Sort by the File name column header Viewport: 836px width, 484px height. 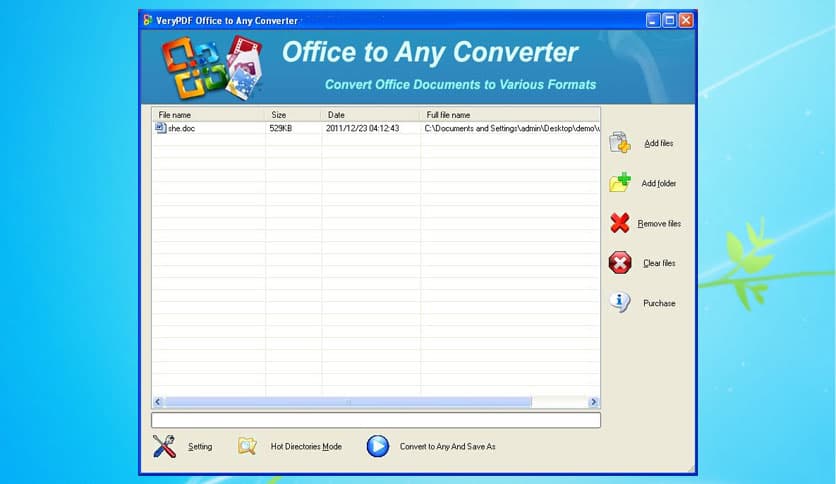pos(208,115)
